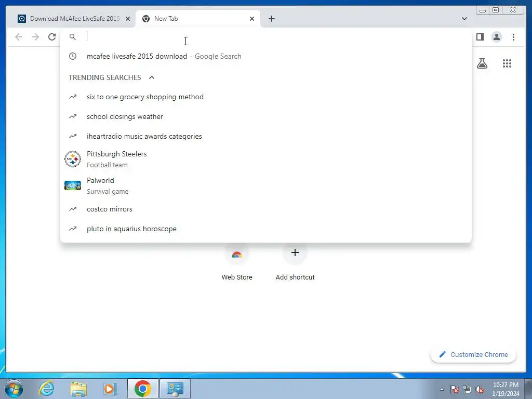Click the taskbar clock showing 10:27 PM
This screenshot has width=532, height=399.
coord(506,389)
